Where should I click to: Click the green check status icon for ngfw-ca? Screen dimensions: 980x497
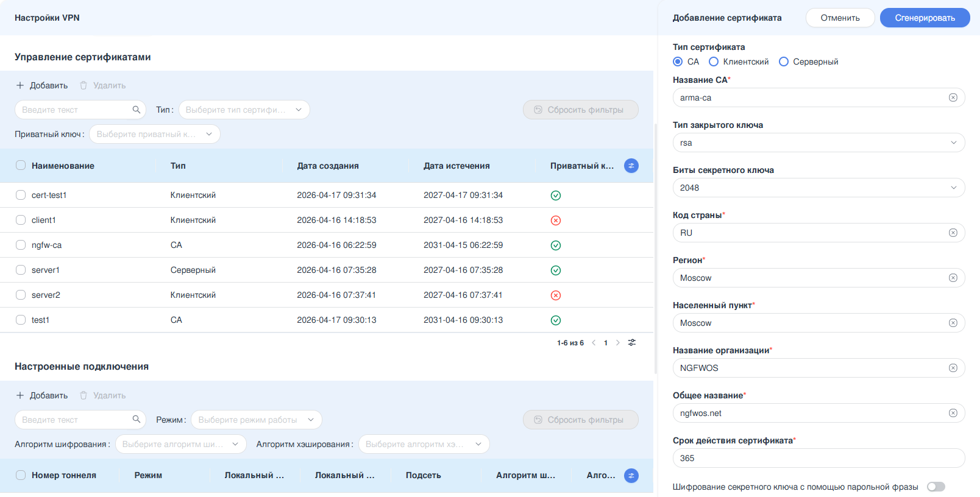coord(556,245)
